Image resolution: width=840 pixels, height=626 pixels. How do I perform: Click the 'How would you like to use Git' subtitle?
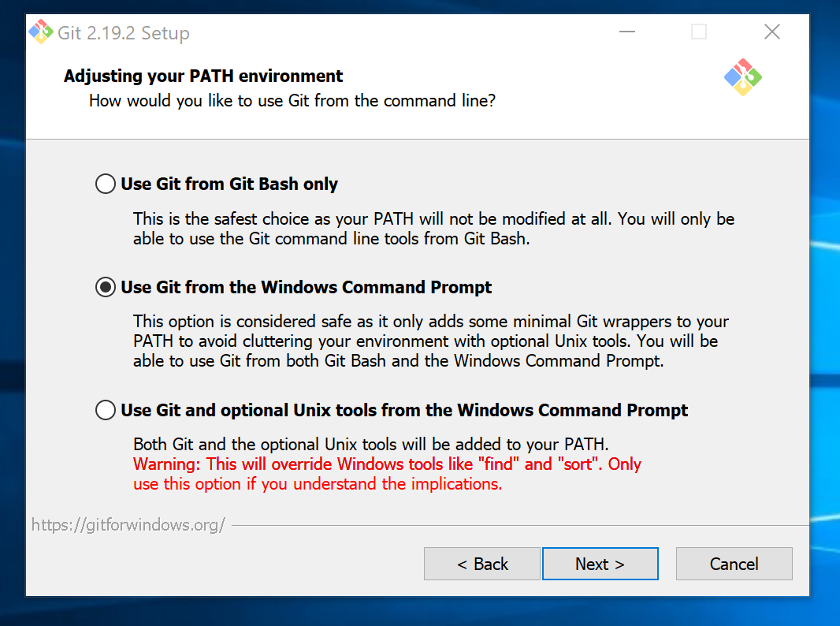click(292, 101)
